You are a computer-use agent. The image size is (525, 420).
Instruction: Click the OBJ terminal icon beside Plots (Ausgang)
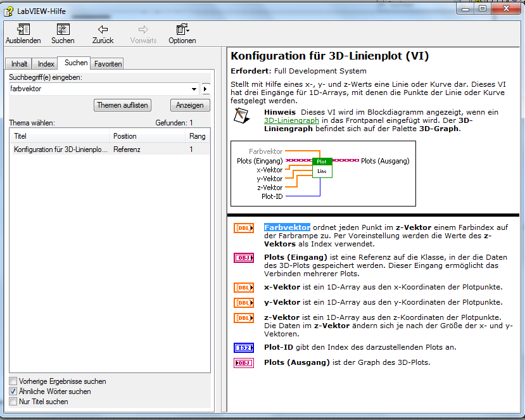[244, 363]
